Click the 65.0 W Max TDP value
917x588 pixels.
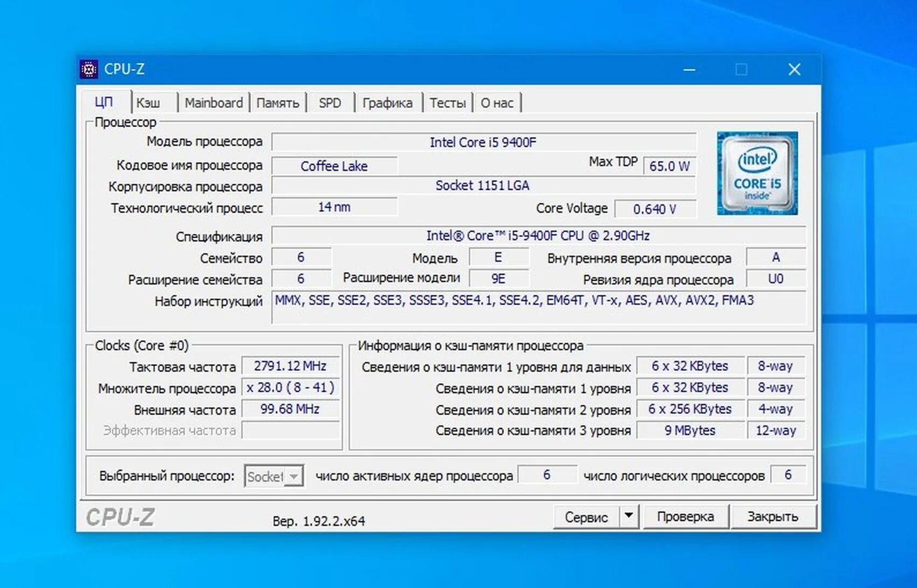[x=669, y=166]
